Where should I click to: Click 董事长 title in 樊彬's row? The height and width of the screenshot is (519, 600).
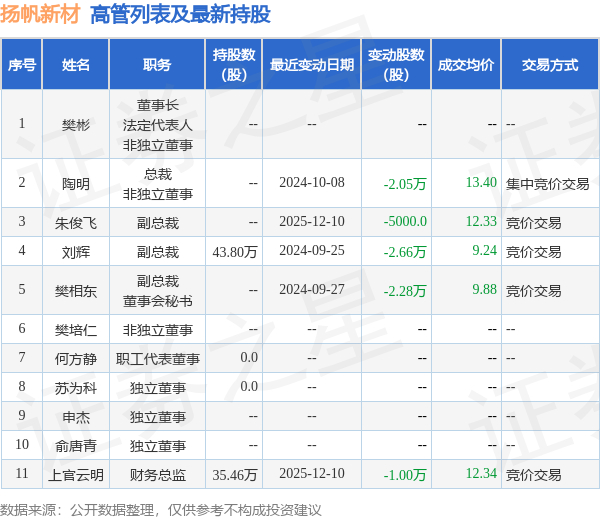158,105
